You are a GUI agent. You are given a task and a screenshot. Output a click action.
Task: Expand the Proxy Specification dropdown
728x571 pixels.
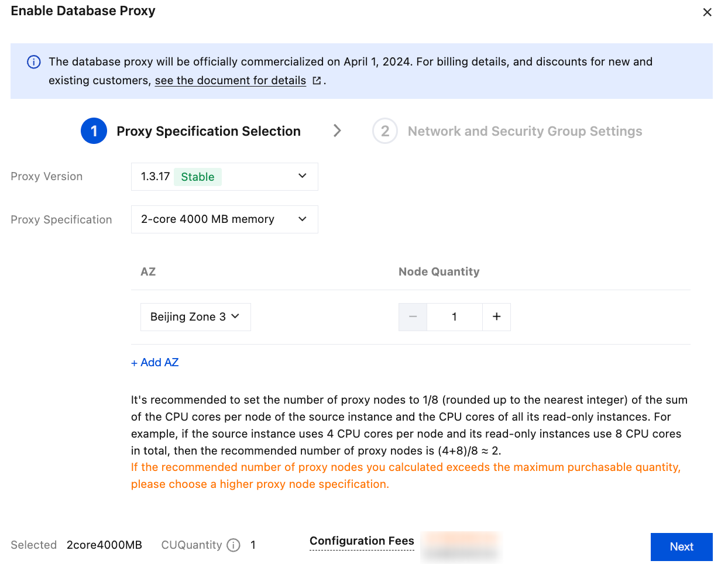224,219
